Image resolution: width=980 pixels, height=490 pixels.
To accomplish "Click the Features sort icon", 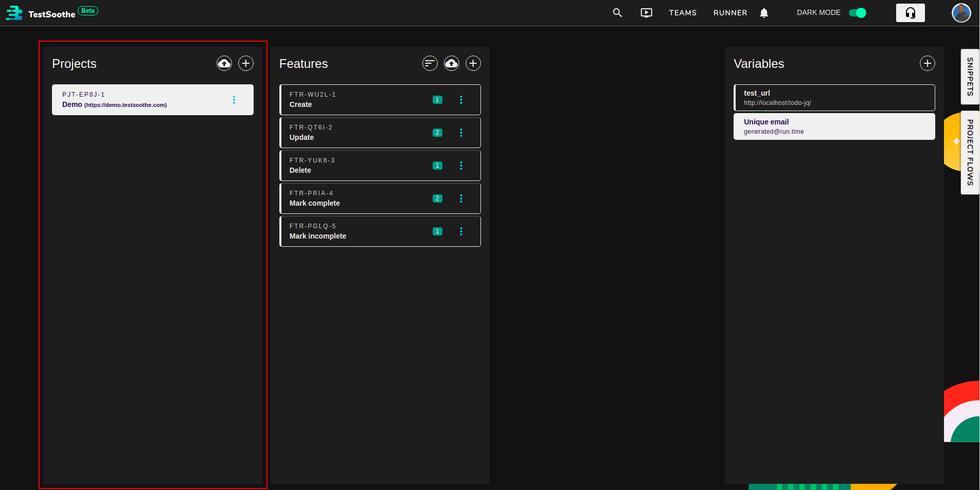I will point(430,63).
